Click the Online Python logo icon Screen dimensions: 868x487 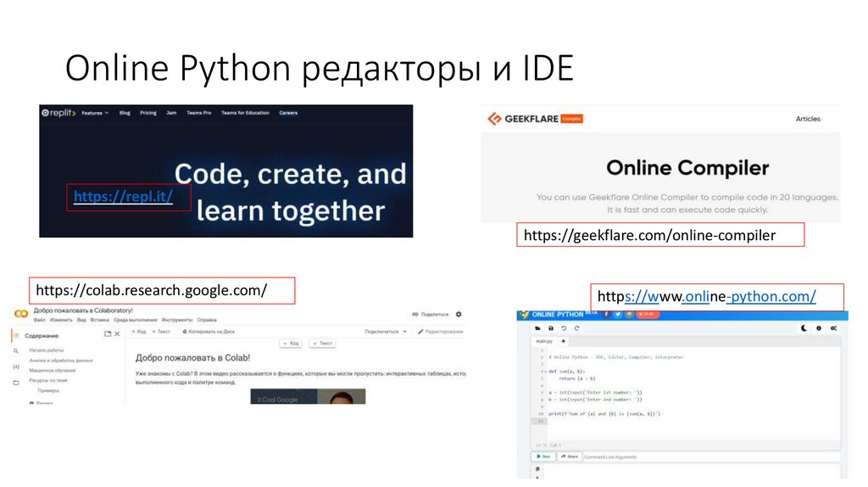pyautogui.click(x=524, y=315)
